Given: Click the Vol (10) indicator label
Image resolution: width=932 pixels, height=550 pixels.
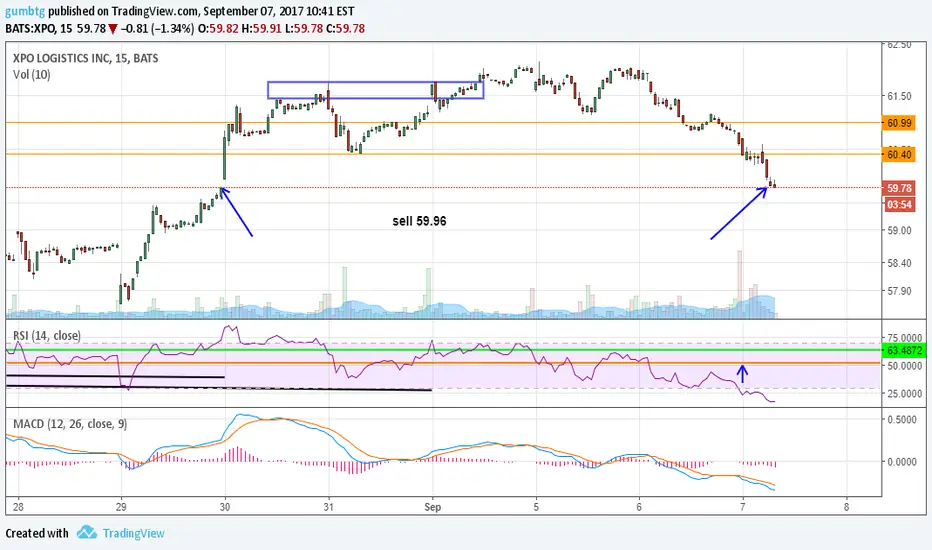Looking at the screenshot, I should (32, 74).
